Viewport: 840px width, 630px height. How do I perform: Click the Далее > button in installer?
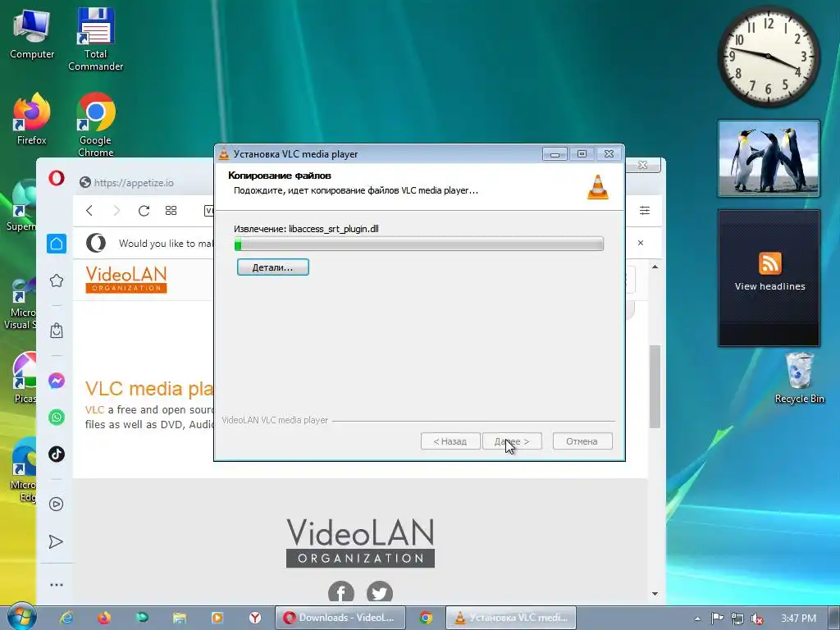[x=512, y=441]
